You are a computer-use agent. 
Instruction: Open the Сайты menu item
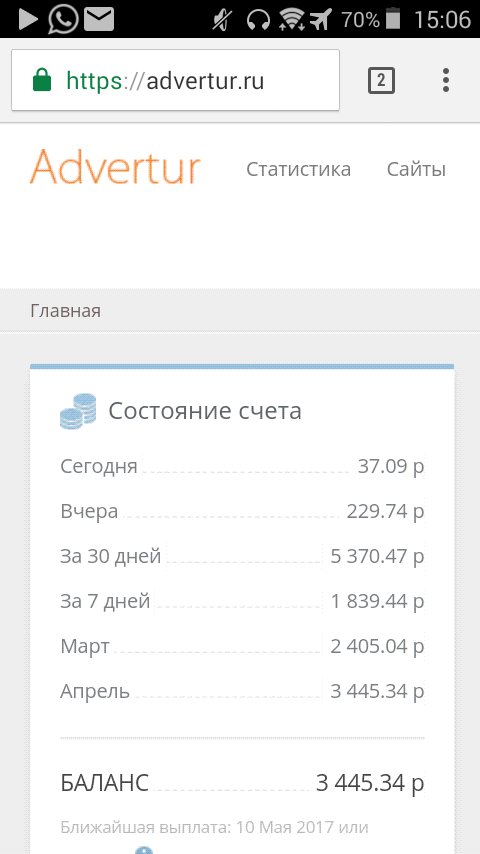416,169
